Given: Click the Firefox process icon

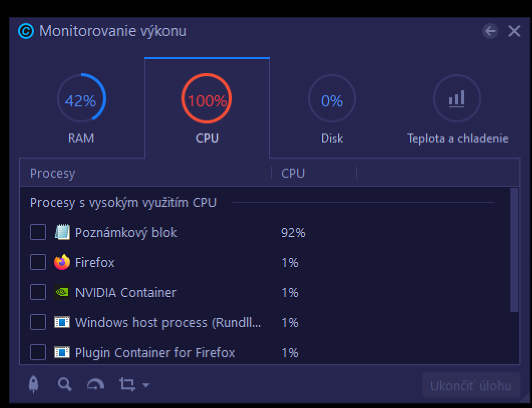Looking at the screenshot, I should pos(62,262).
